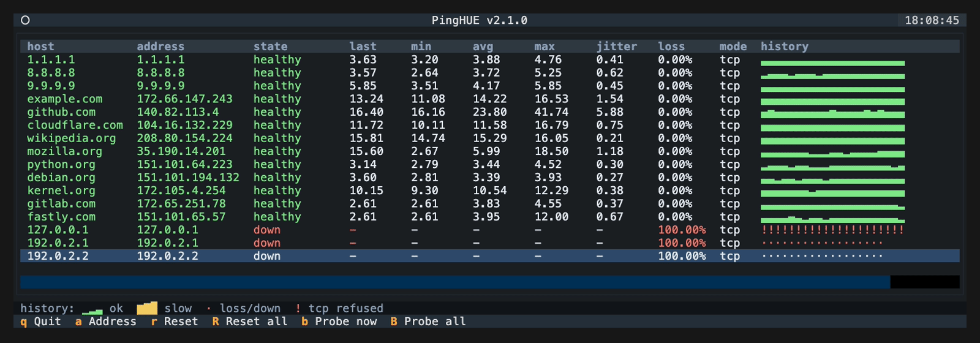Click the yellow slow legend icon
980x343 pixels.
pyautogui.click(x=147, y=308)
